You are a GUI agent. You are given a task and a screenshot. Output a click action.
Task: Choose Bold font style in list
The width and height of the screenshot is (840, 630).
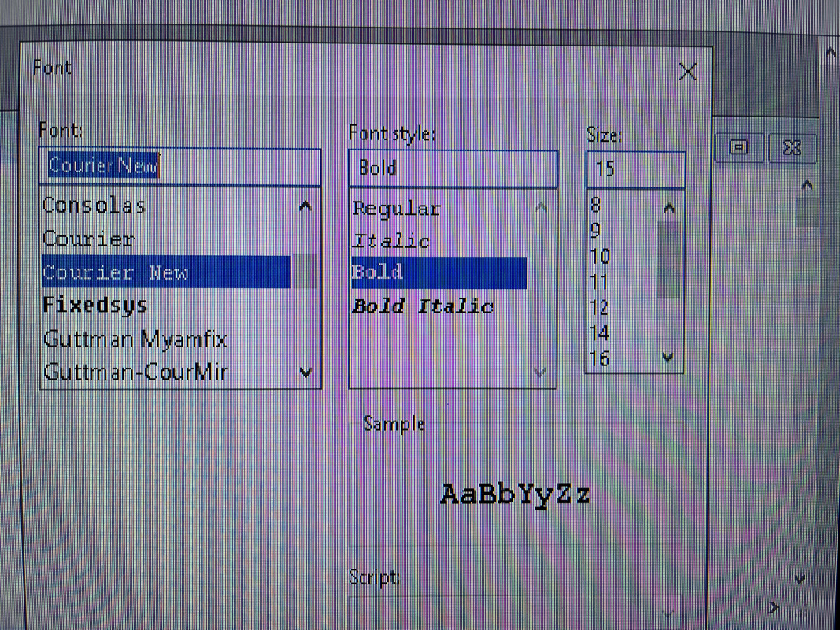click(439, 272)
